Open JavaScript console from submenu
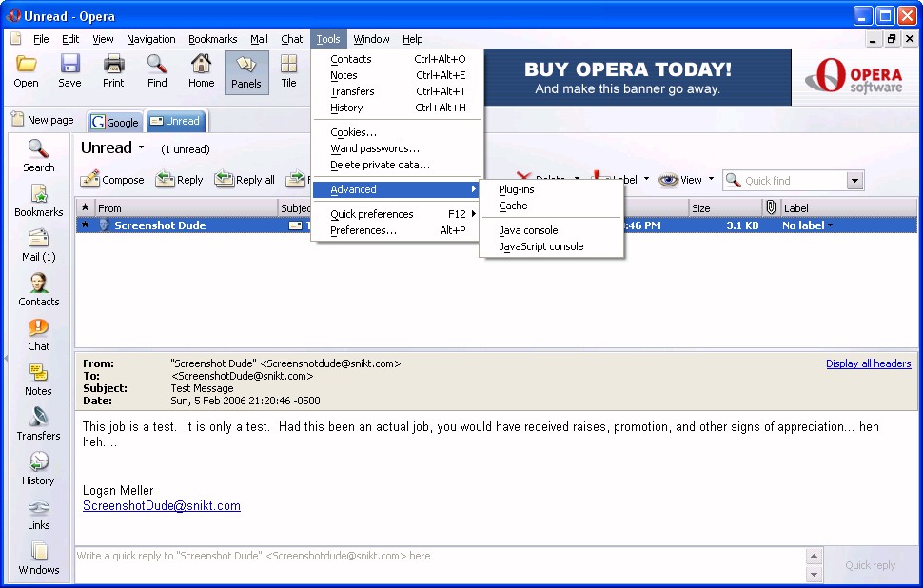Viewport: 923px width, 588px height. click(x=552, y=246)
